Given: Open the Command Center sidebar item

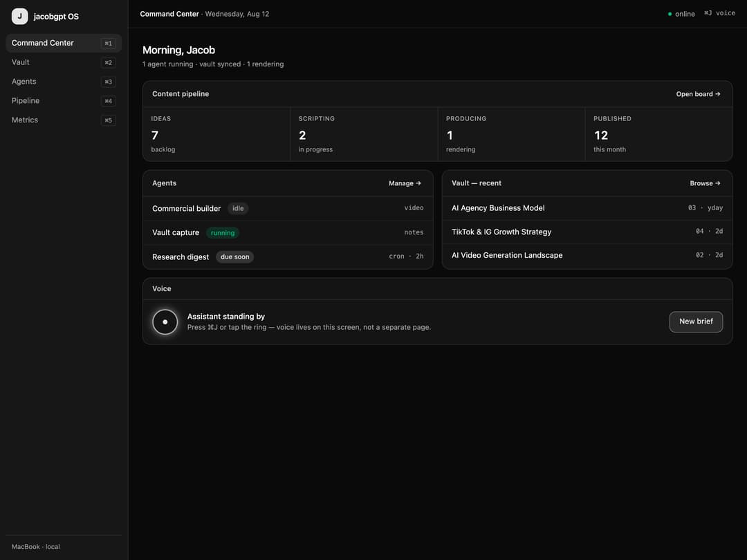Looking at the screenshot, I should coord(64,43).
